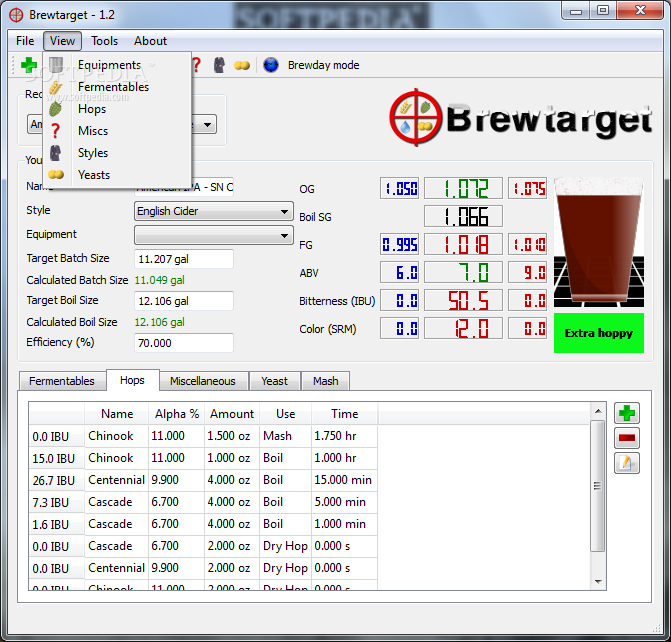671x642 pixels.
Task: Click the Brewday mode globe icon
Action: [x=271, y=65]
